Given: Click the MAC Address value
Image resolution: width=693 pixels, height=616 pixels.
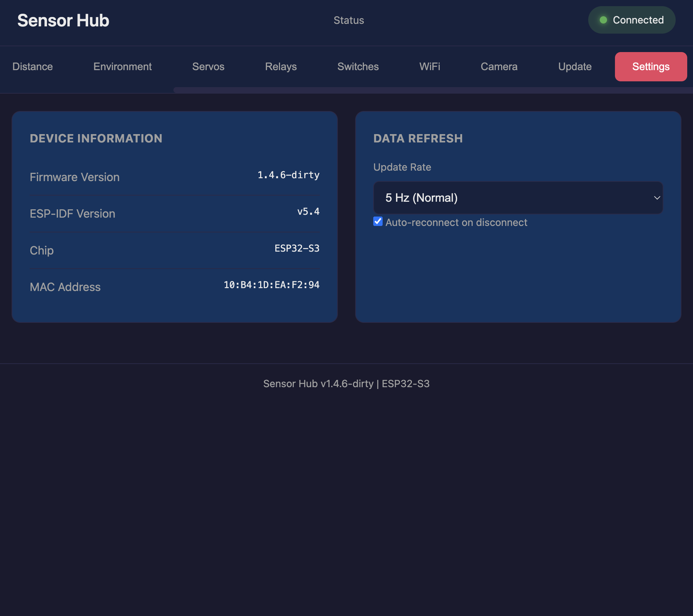Looking at the screenshot, I should tap(271, 285).
